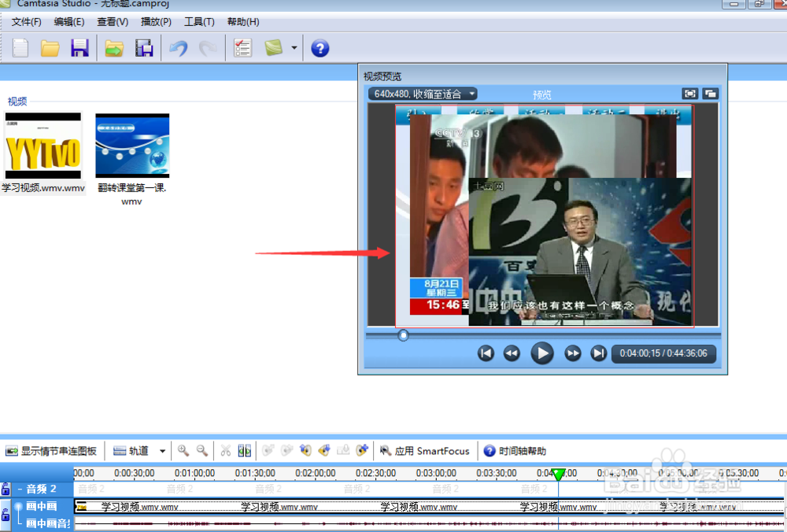
Task: Select the 翻转课堂第一课.wmv clip thumbnail
Action: tap(132, 146)
